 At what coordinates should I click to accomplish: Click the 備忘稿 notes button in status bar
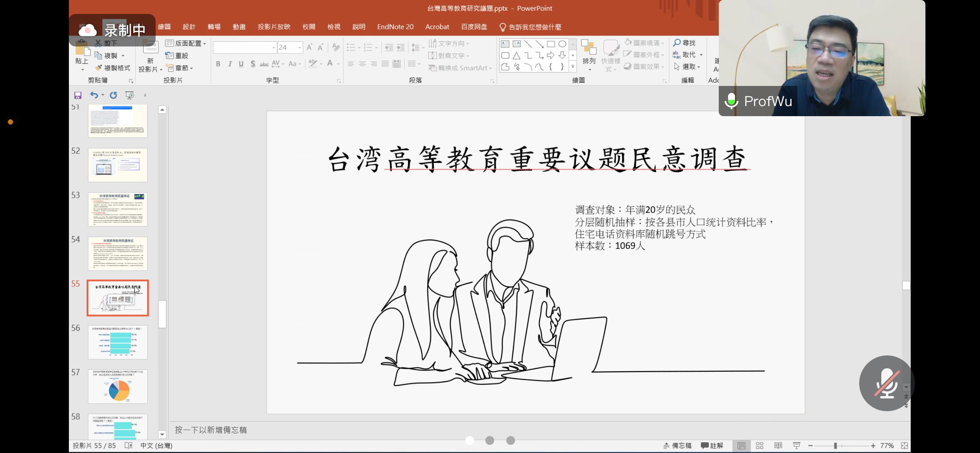(x=677, y=446)
